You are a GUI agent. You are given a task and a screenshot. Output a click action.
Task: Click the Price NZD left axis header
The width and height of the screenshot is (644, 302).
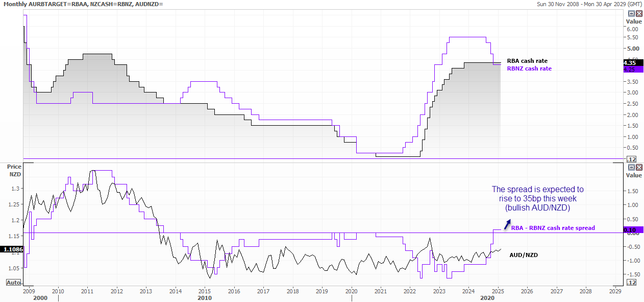[14, 170]
